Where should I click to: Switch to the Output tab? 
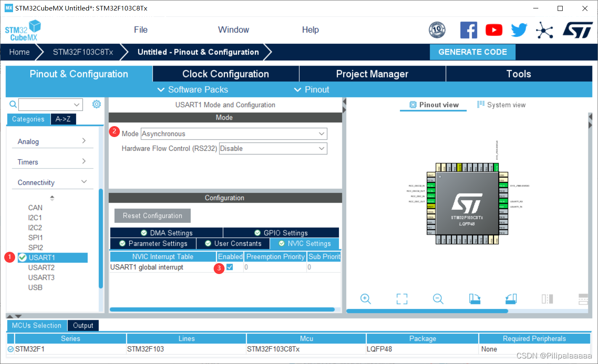83,325
